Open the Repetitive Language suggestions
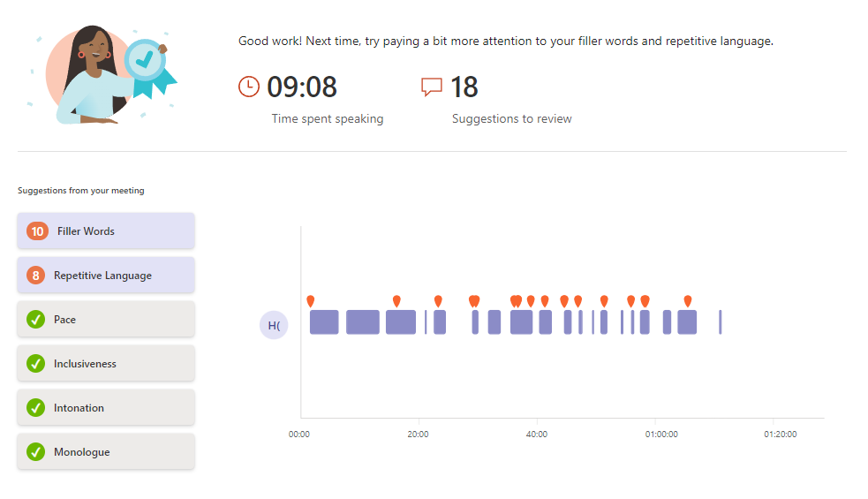 106,276
